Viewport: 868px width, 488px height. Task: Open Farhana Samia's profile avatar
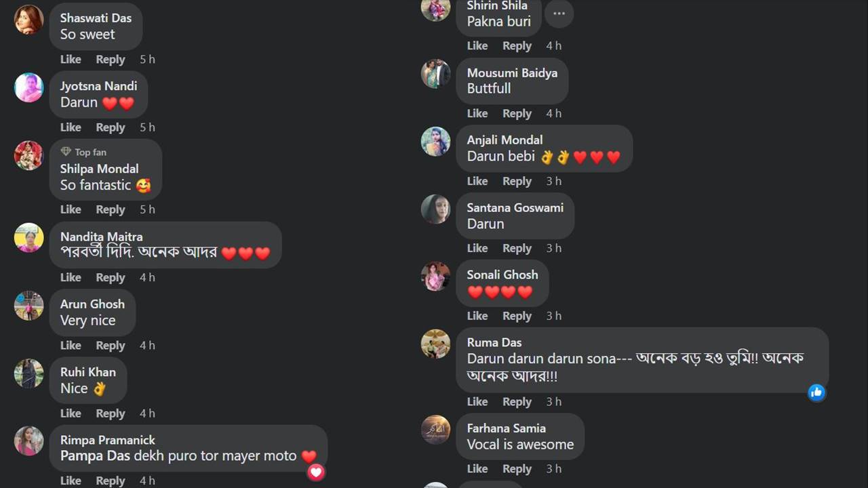(x=435, y=430)
